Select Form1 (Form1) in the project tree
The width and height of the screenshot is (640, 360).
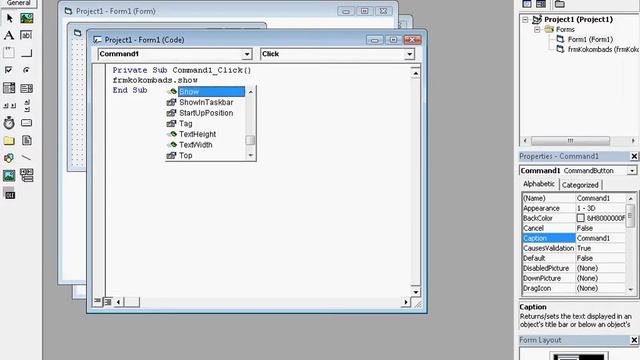coord(590,40)
